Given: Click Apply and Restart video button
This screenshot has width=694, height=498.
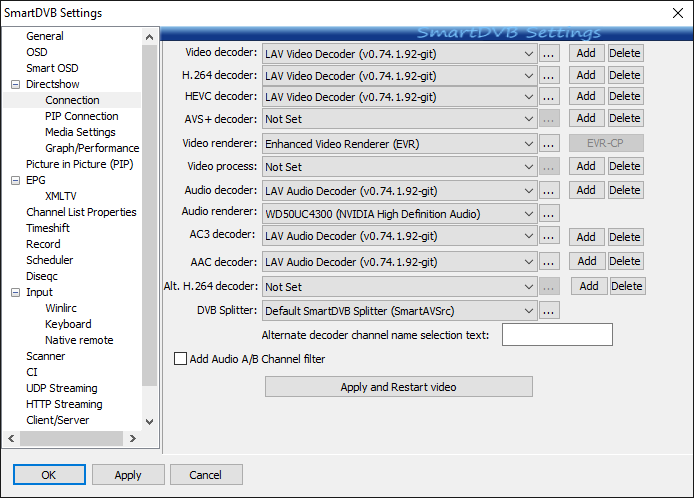Looking at the screenshot, I should tap(399, 387).
